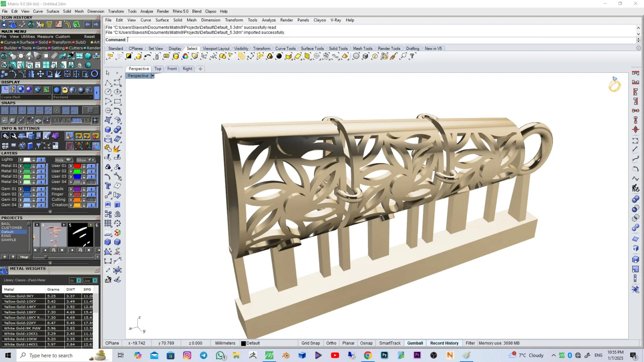644x362 pixels.
Task: Select the black sphere icon in Select toolbar
Action: 279,56
